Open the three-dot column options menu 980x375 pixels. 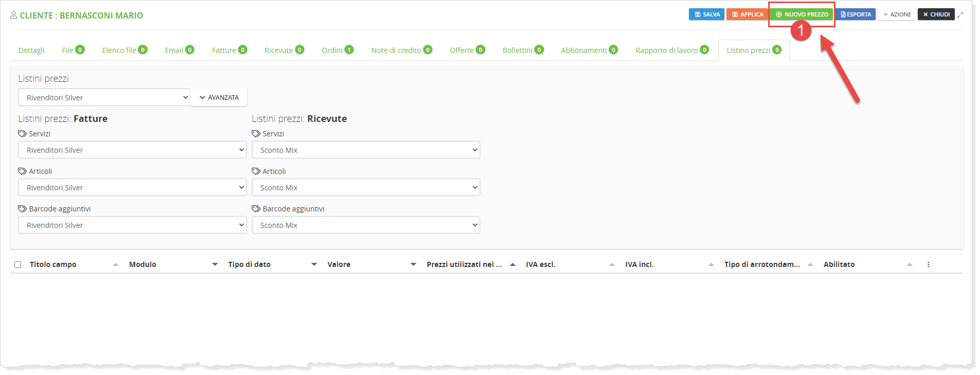(928, 264)
